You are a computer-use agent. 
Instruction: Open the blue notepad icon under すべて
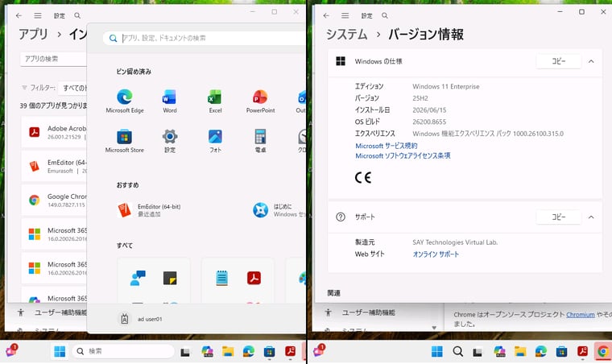coord(221,278)
